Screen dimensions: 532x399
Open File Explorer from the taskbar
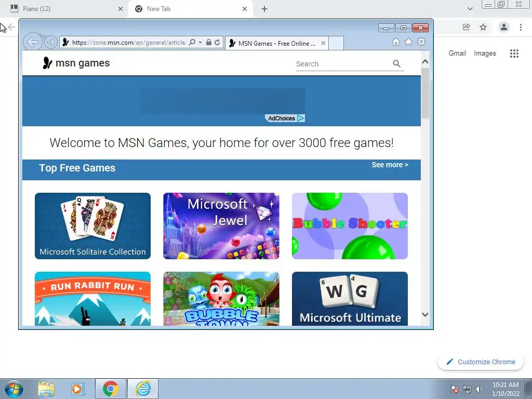coord(46,389)
